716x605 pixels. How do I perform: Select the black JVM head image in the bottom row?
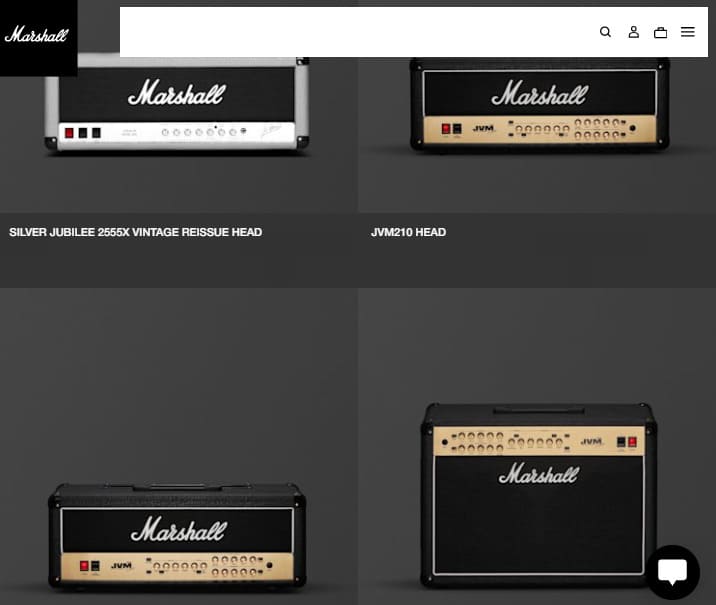177,536
